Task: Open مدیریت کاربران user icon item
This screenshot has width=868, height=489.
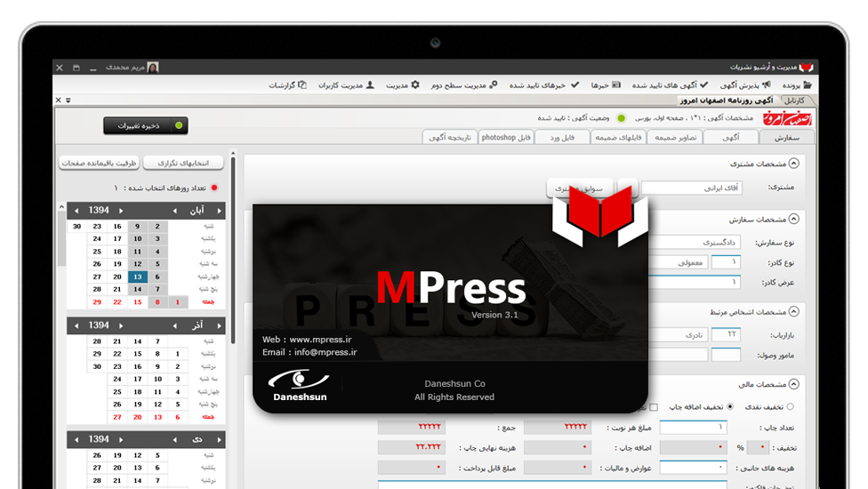Action: pyautogui.click(x=346, y=85)
